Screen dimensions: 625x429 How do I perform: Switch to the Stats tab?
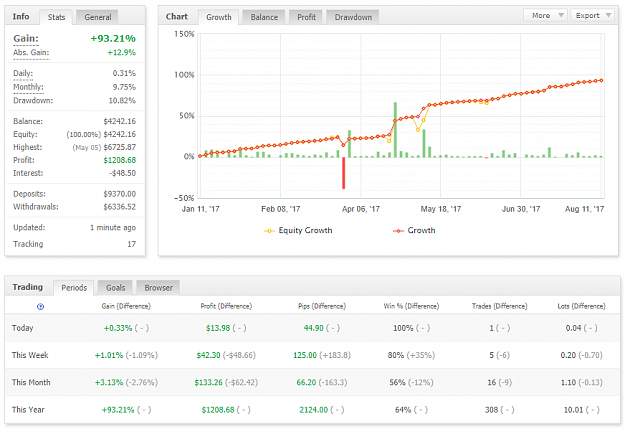[x=56, y=17]
